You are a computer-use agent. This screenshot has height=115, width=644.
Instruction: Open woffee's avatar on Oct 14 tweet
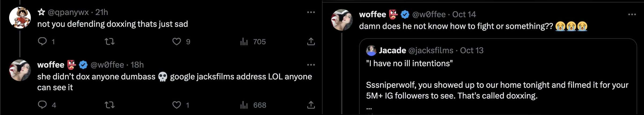pos(342,20)
